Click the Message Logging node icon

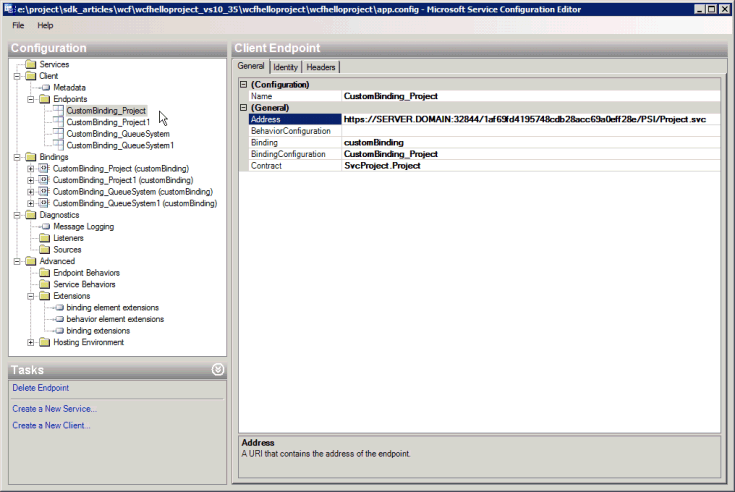(46, 226)
